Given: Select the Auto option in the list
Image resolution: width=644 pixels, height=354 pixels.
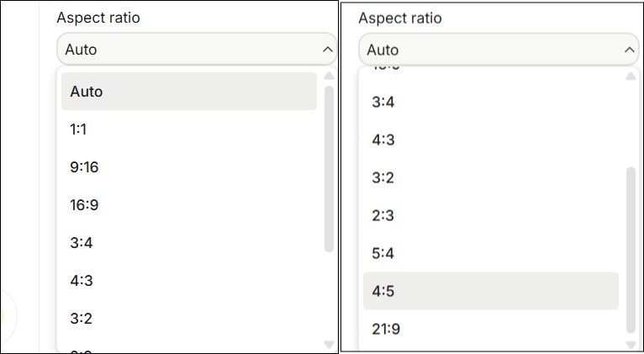Looking at the screenshot, I should click(188, 91).
